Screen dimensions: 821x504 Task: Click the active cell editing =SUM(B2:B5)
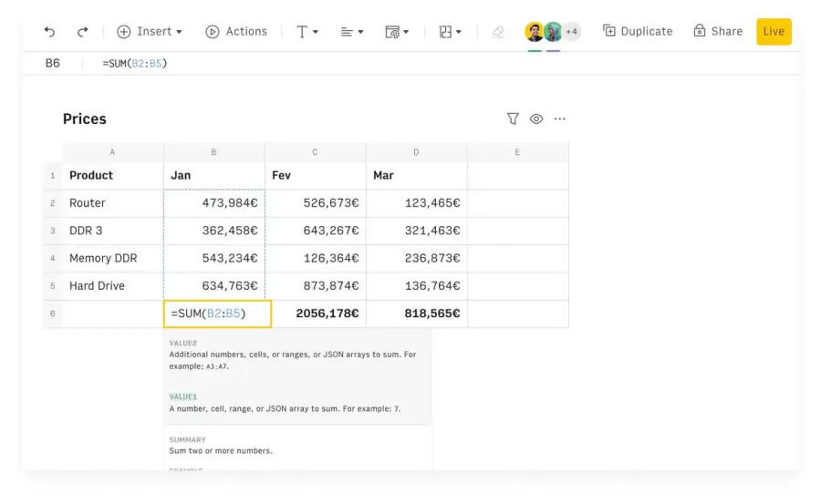pos(217,314)
